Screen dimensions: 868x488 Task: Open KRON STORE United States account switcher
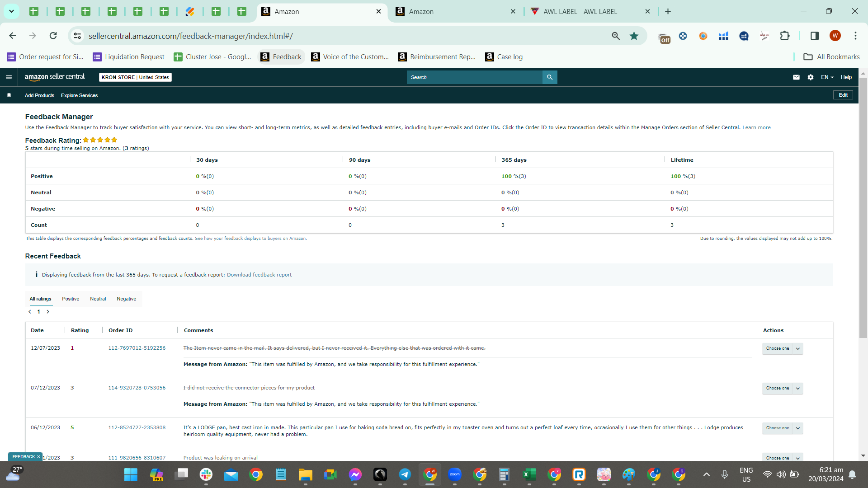[135, 77]
